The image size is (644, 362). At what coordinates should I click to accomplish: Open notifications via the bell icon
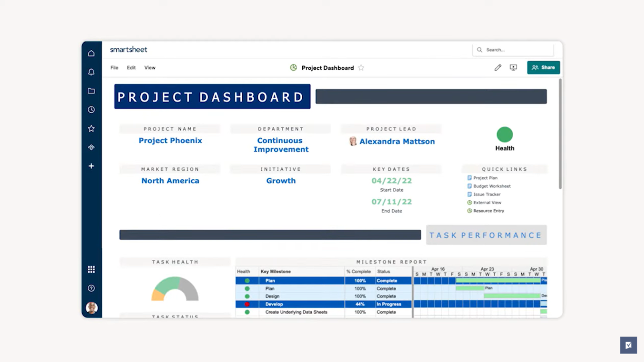point(91,72)
